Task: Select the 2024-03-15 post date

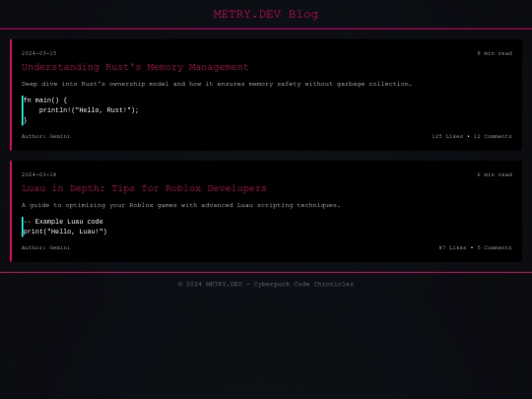Action: (x=39, y=53)
